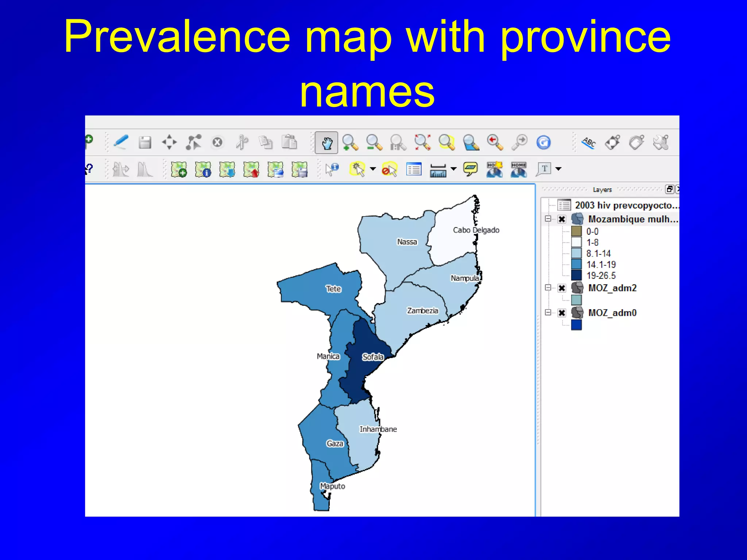Click the zoom next magnifier icon

[x=519, y=142]
